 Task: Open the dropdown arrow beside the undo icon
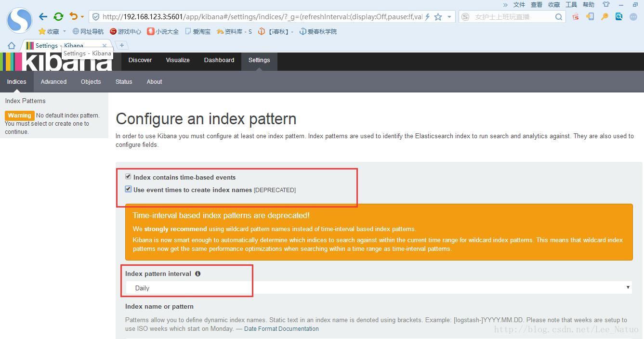point(82,17)
